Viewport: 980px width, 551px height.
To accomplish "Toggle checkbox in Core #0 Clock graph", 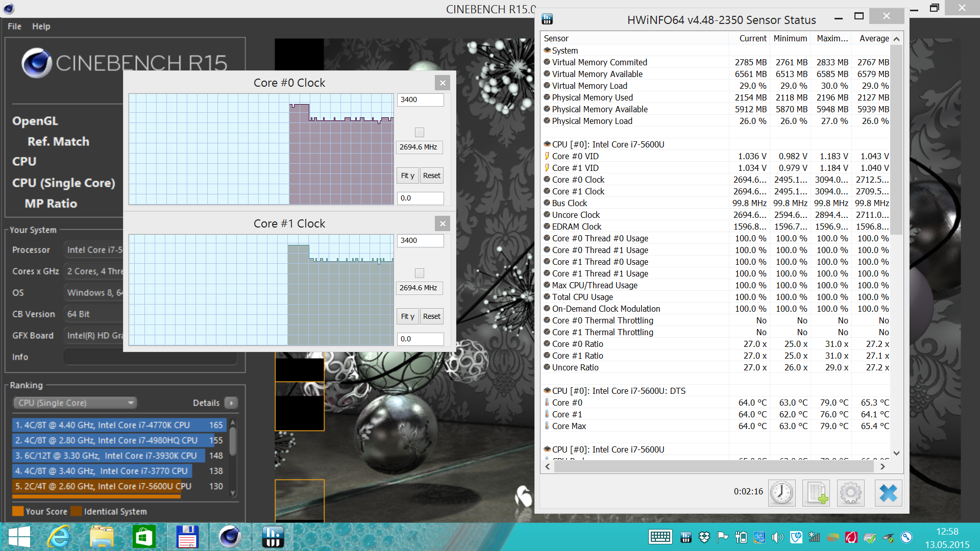I will pyautogui.click(x=420, y=133).
